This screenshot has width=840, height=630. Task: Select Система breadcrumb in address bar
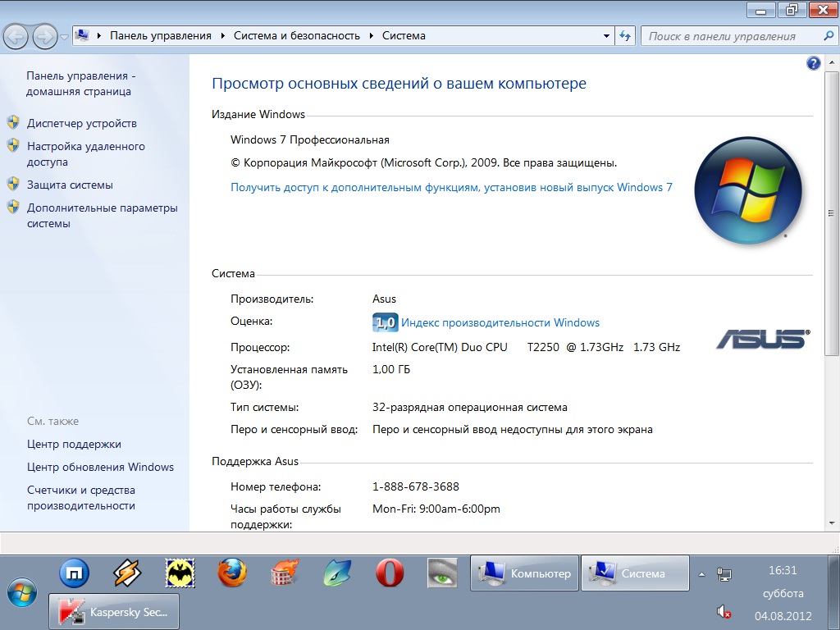404,36
